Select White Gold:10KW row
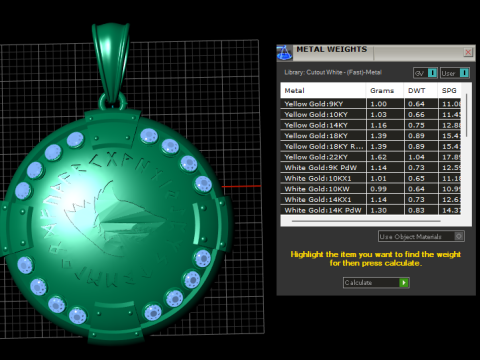Image resolution: width=480 pixels, height=360 pixels. pyautogui.click(x=371, y=189)
